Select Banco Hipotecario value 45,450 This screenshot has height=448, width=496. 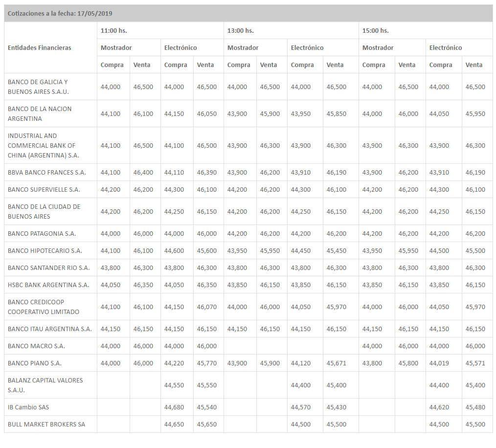coord(336,250)
